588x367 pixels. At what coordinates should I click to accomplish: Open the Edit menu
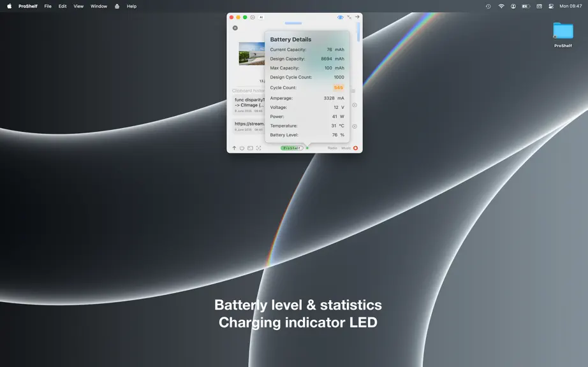[62, 6]
